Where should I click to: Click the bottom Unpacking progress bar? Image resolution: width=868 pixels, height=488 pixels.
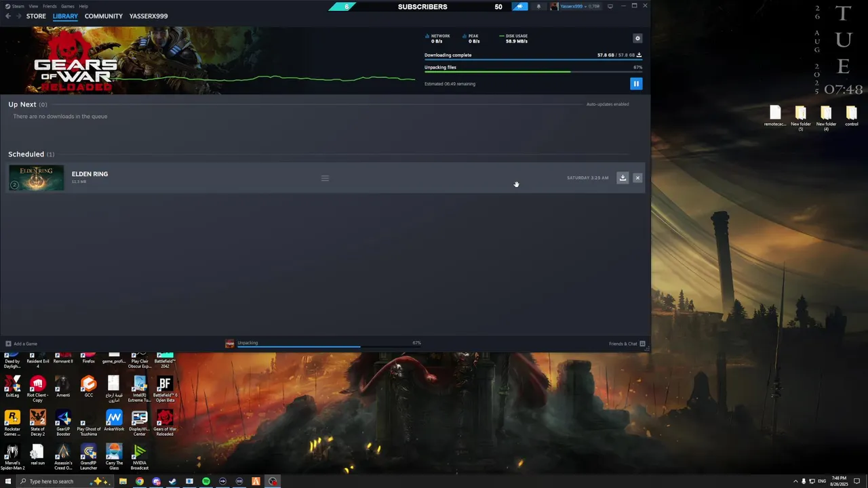click(328, 346)
